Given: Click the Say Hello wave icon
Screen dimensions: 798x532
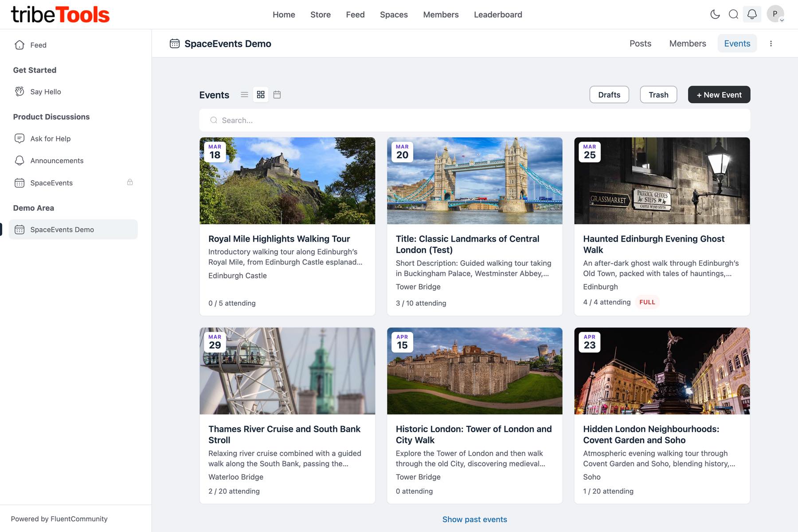Looking at the screenshot, I should [20, 92].
